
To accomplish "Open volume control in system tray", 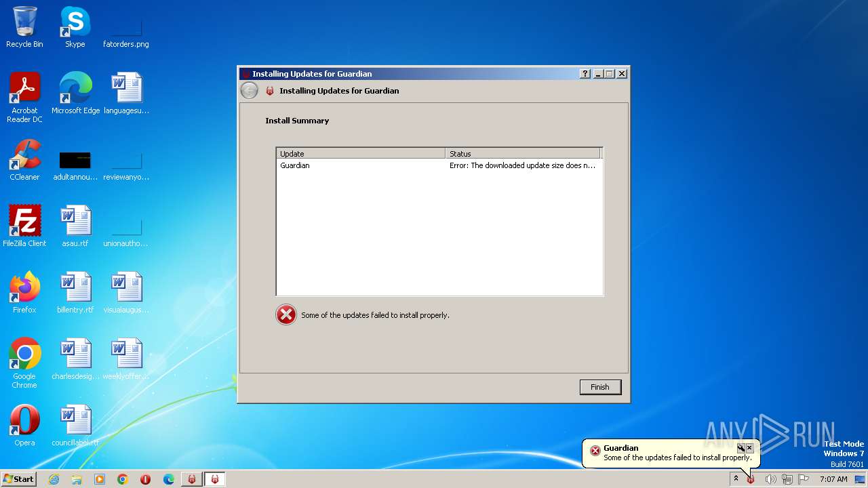I will point(770,479).
